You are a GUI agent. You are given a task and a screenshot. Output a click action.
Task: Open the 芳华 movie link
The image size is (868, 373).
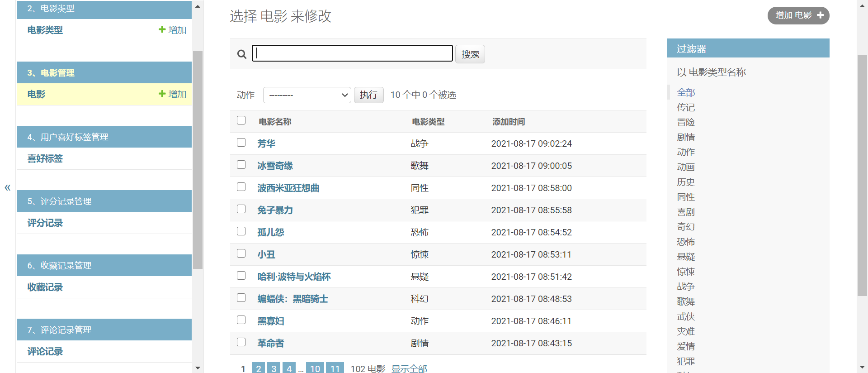(266, 143)
